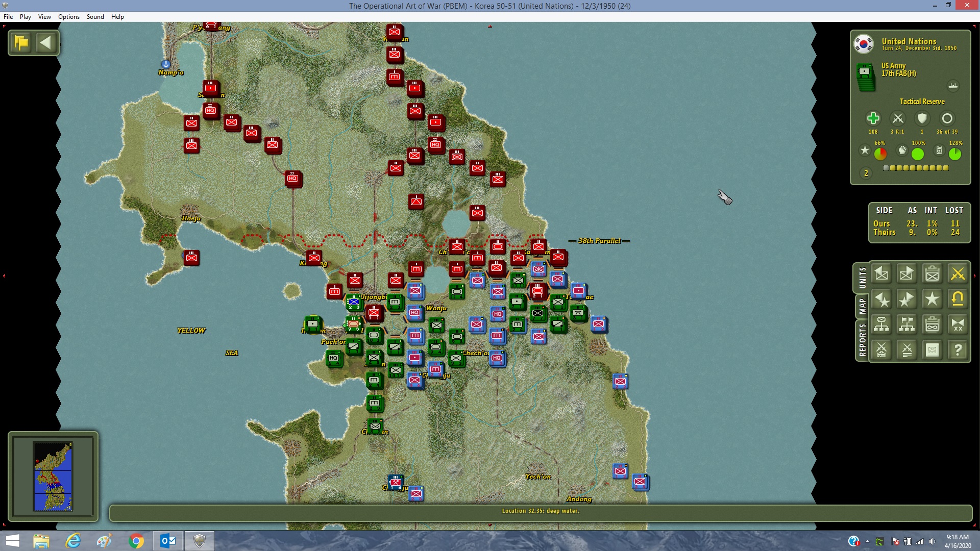Click the yellow crossed swords attack icon

click(x=958, y=274)
